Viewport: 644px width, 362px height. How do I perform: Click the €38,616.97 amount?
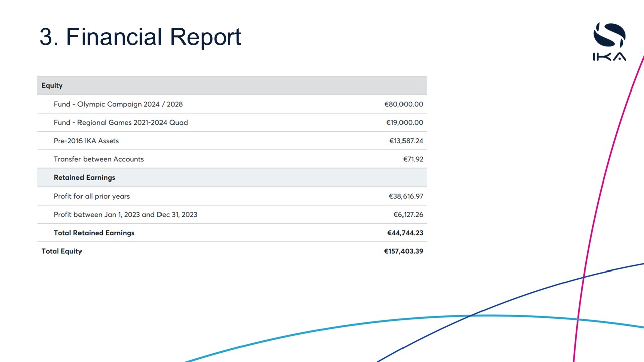406,196
